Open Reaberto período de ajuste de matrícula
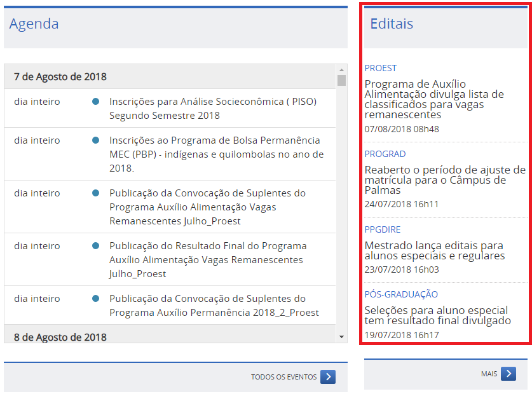The height and width of the screenshot is (396, 532). pos(445,180)
